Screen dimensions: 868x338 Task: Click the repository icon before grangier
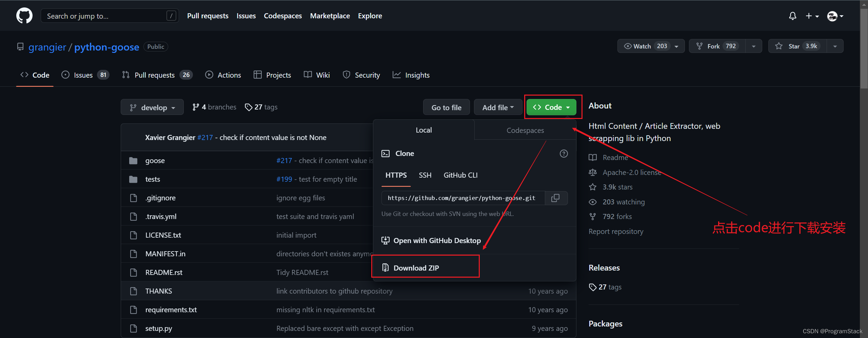click(x=20, y=47)
